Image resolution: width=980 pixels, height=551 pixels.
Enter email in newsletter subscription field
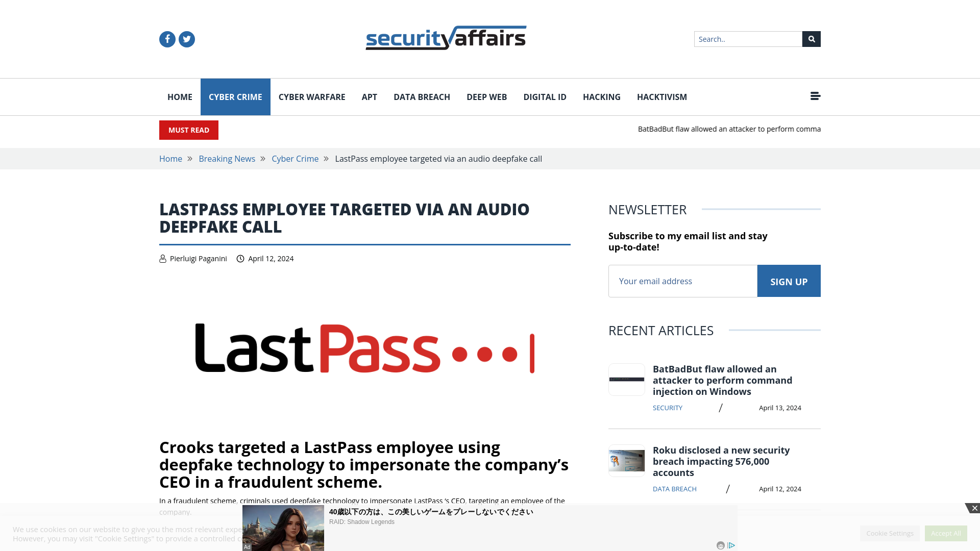[x=682, y=281]
